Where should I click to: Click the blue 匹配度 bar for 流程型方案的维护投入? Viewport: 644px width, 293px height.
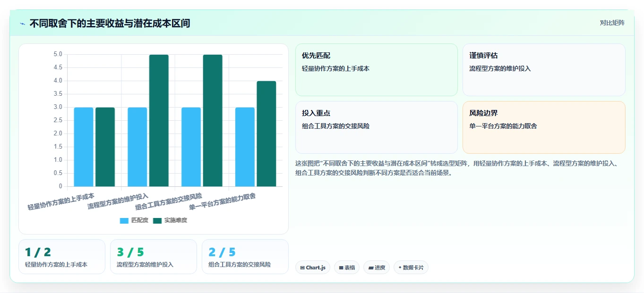tap(137, 147)
